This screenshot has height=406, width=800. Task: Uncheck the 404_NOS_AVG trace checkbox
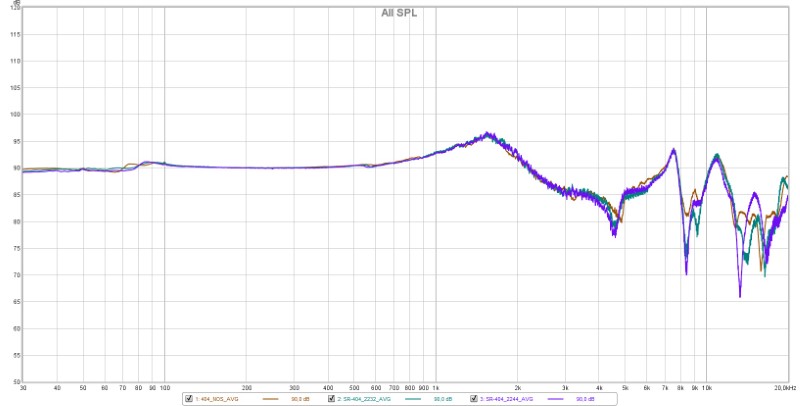click(189, 398)
